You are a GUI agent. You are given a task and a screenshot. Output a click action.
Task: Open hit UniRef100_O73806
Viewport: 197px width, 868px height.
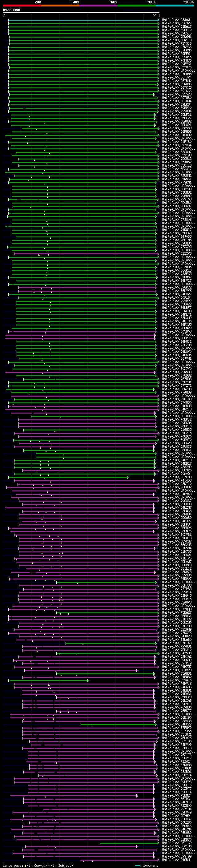tap(177, 220)
